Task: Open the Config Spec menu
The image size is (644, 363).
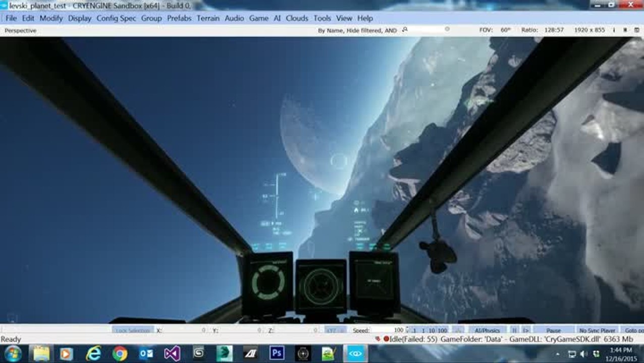Action: pos(117,18)
